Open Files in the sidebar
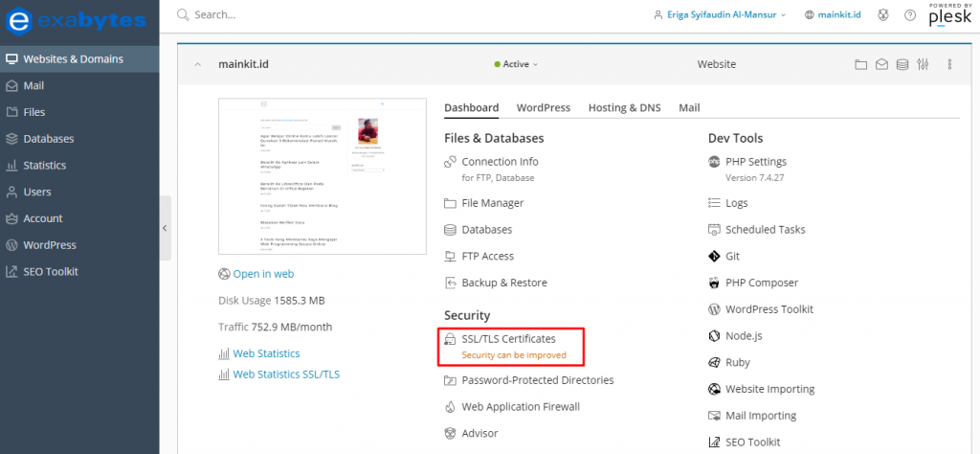The image size is (980, 454). [x=79, y=113]
